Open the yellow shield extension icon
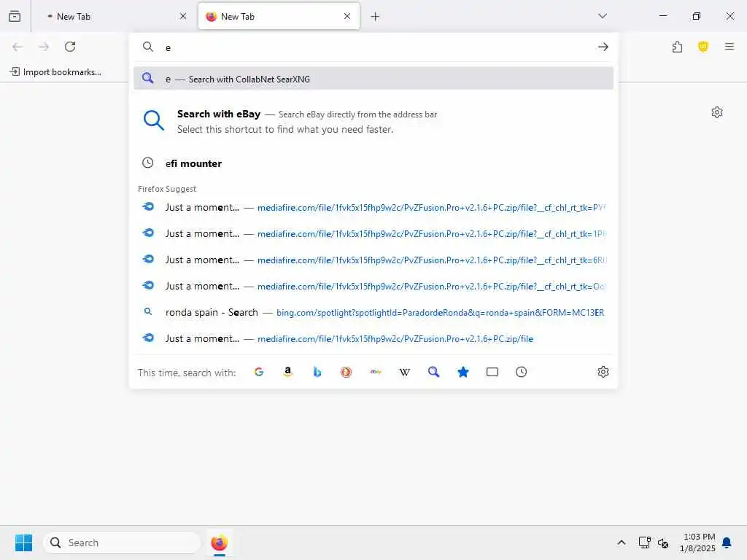 703,47
